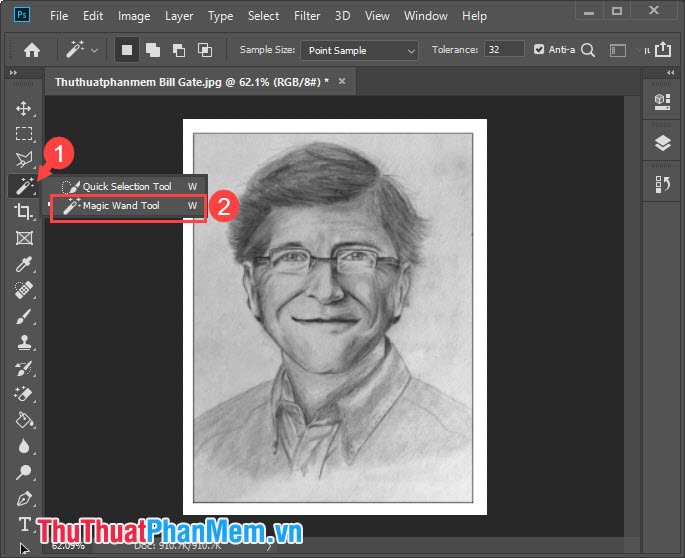685x558 pixels.
Task: Open the Layer menu
Action: [x=179, y=16]
